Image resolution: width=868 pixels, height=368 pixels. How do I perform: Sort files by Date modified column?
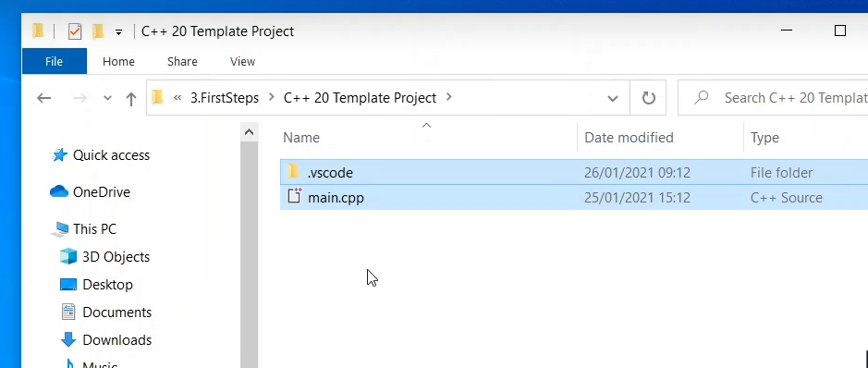(629, 137)
